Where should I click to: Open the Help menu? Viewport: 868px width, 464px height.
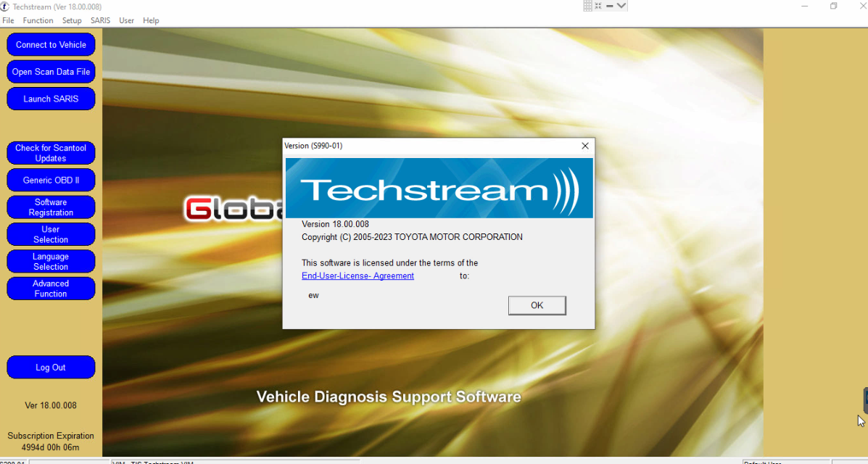coord(151,20)
